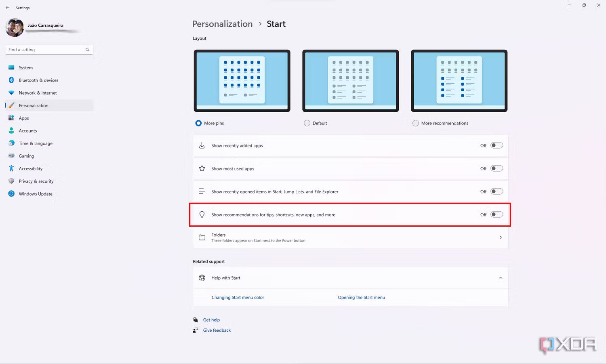The width and height of the screenshot is (606, 364).
Task: Click the Get help headset icon
Action: pos(196,320)
